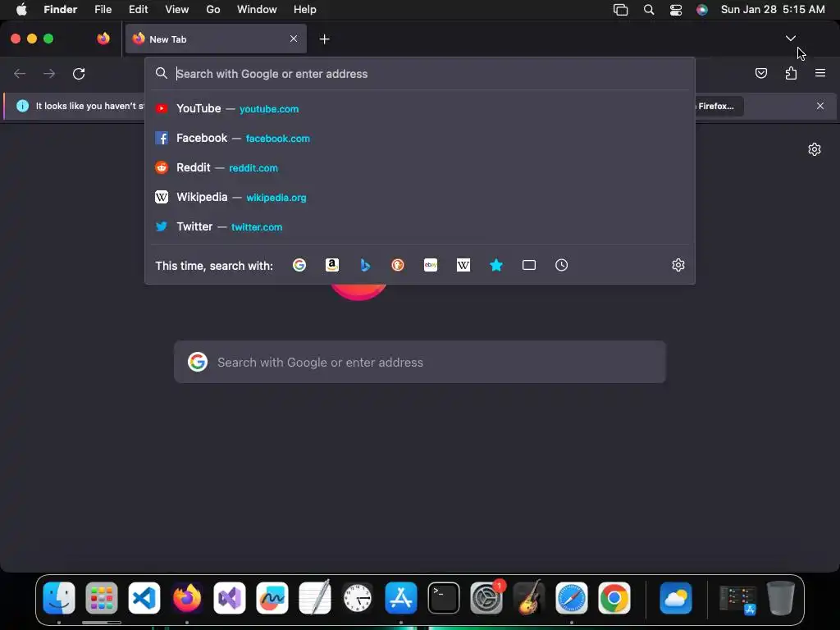
Task: Choose Reddit suggestion reddit.com
Action: tap(420, 167)
